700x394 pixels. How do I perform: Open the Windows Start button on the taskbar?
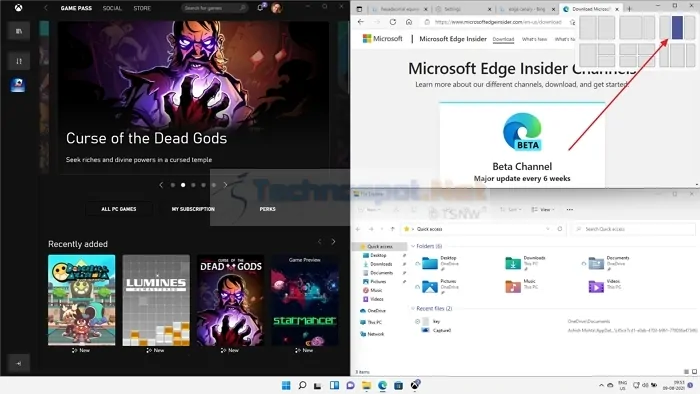(x=286, y=386)
